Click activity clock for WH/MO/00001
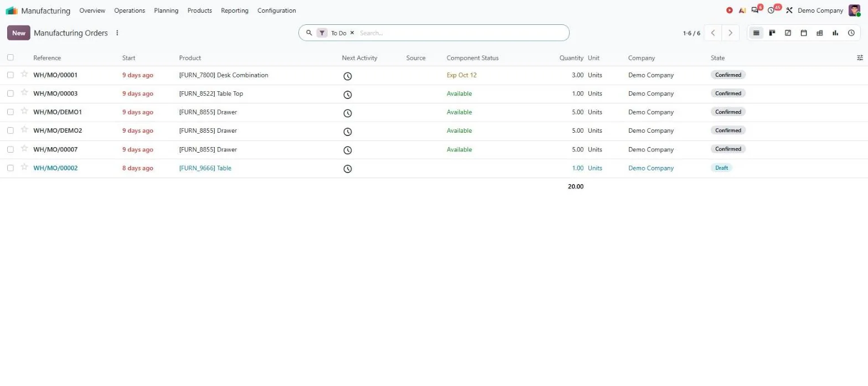This screenshot has height=386, width=868. [348, 76]
